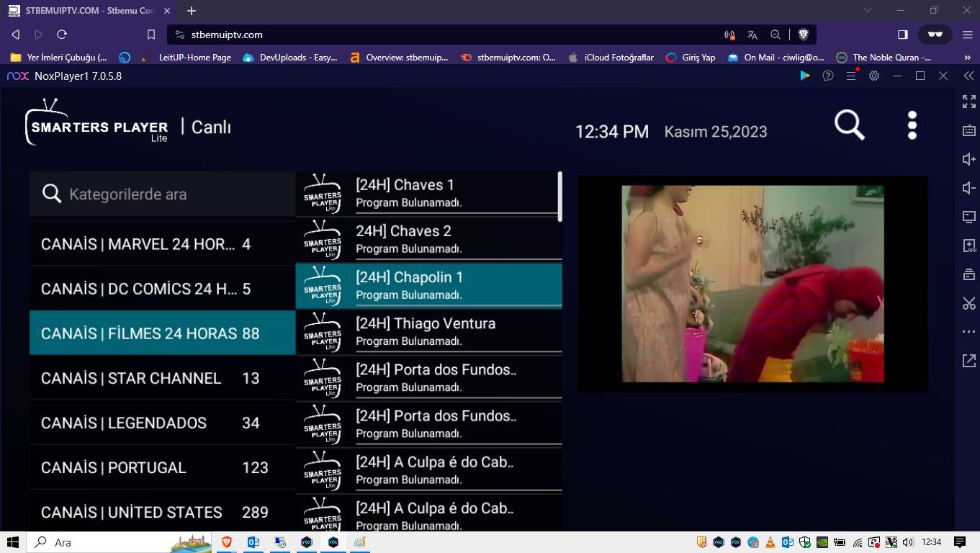
Task: Open the iCloud Fotoğraflar bookmark
Action: tap(611, 58)
